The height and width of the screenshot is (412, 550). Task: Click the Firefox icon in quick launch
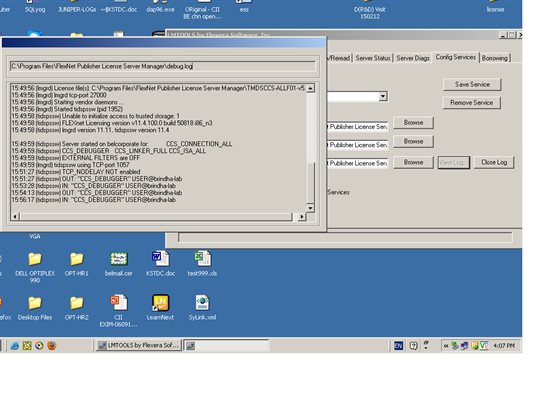point(52,345)
